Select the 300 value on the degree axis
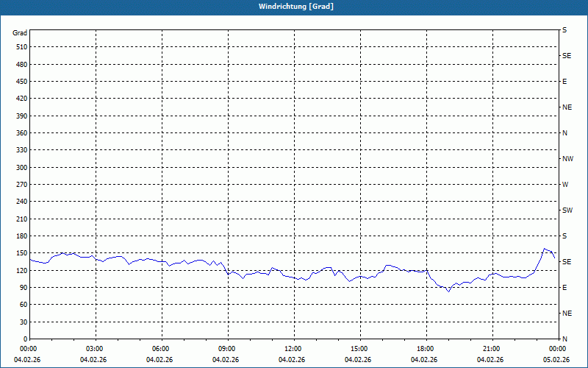 [x=22, y=168]
